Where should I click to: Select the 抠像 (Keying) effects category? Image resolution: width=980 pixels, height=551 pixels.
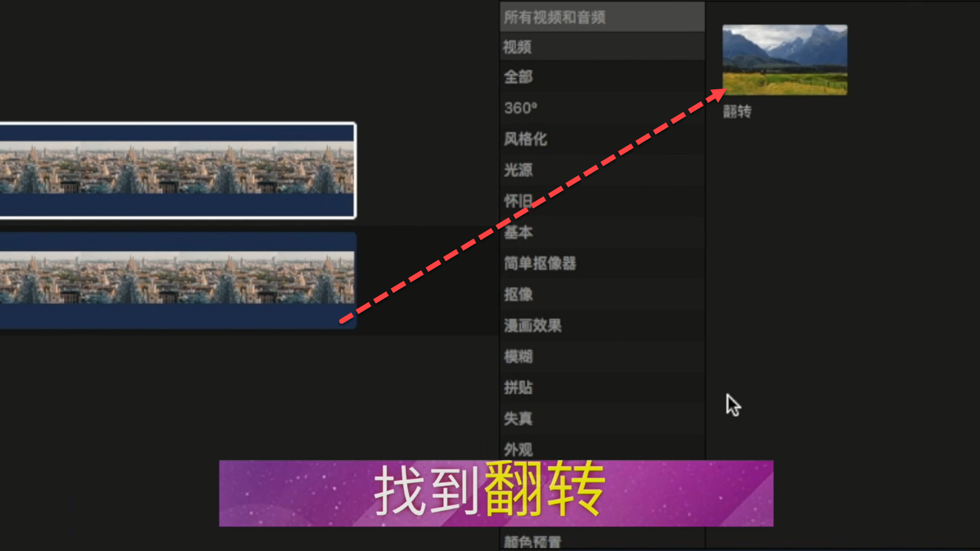(x=517, y=294)
